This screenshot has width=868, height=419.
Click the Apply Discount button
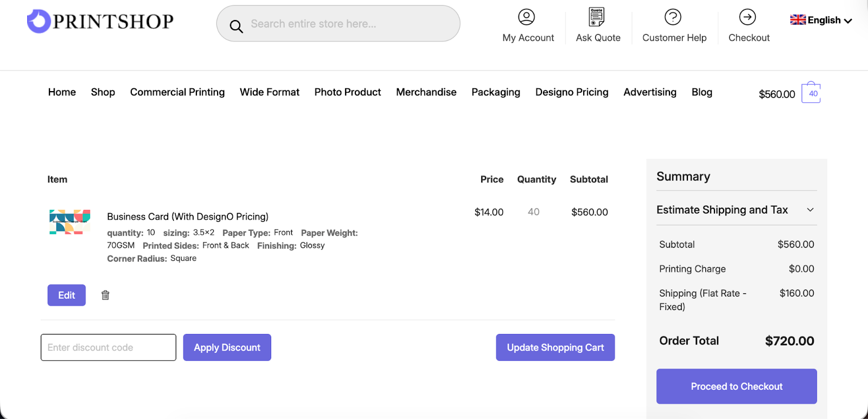[227, 347]
